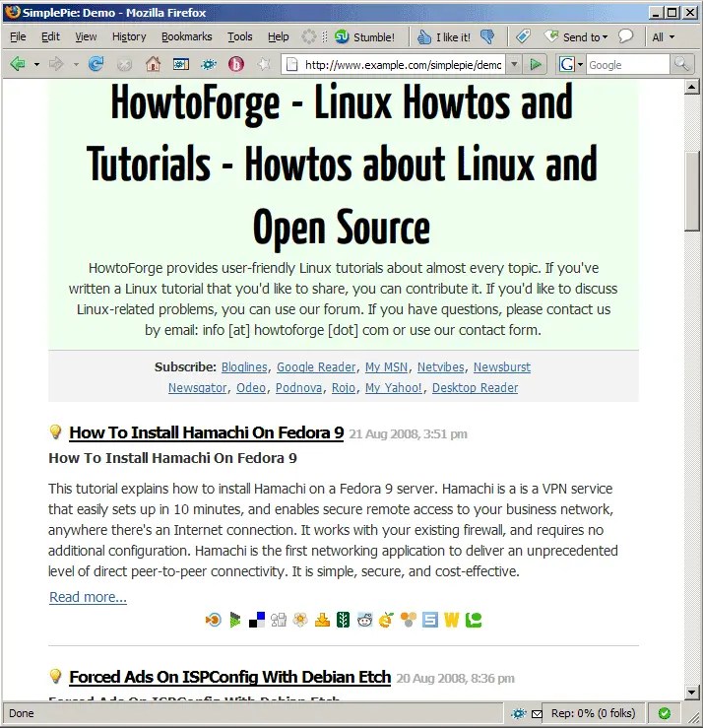Image resolution: width=703 pixels, height=728 pixels.
Task: Open the Google search engine selector dropdown
Action: click(571, 65)
